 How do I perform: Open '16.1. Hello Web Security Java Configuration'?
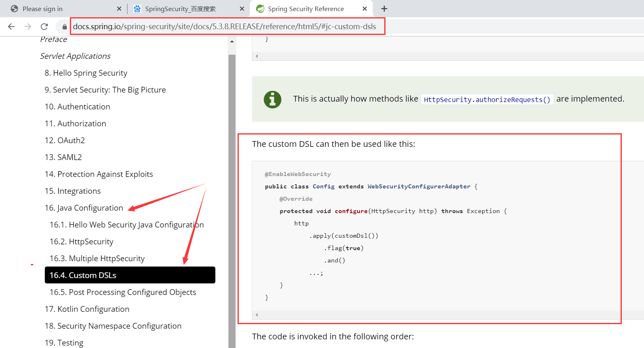127,225
